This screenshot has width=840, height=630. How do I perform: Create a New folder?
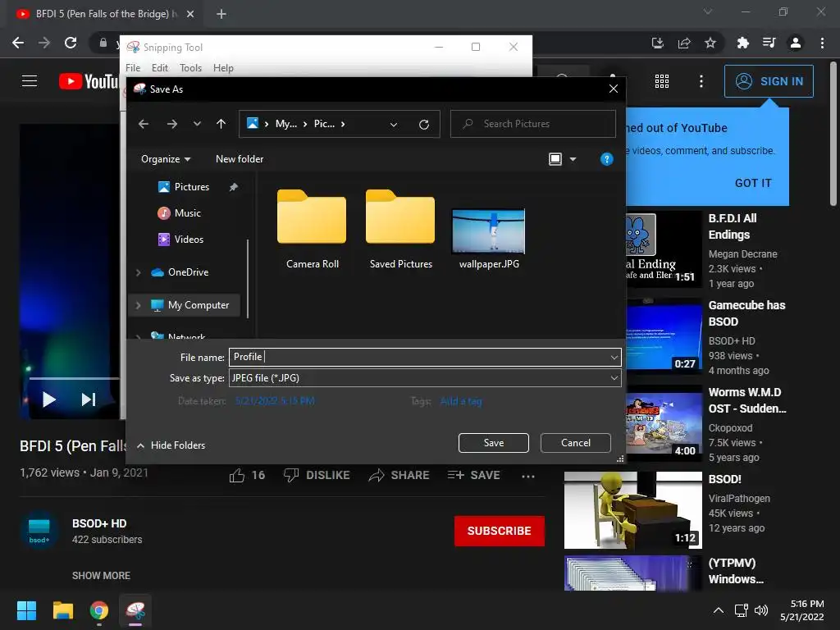[240, 159]
